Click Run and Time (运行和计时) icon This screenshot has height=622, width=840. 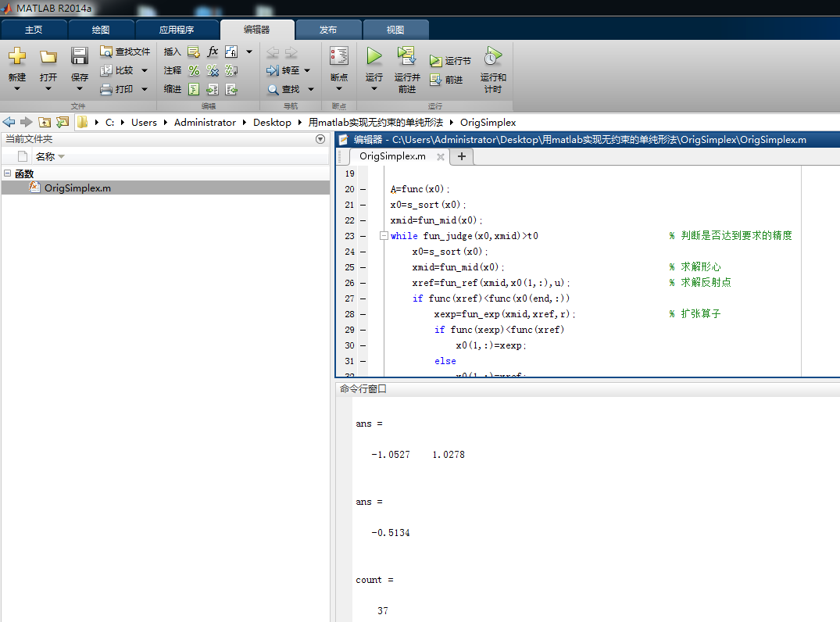(493, 55)
